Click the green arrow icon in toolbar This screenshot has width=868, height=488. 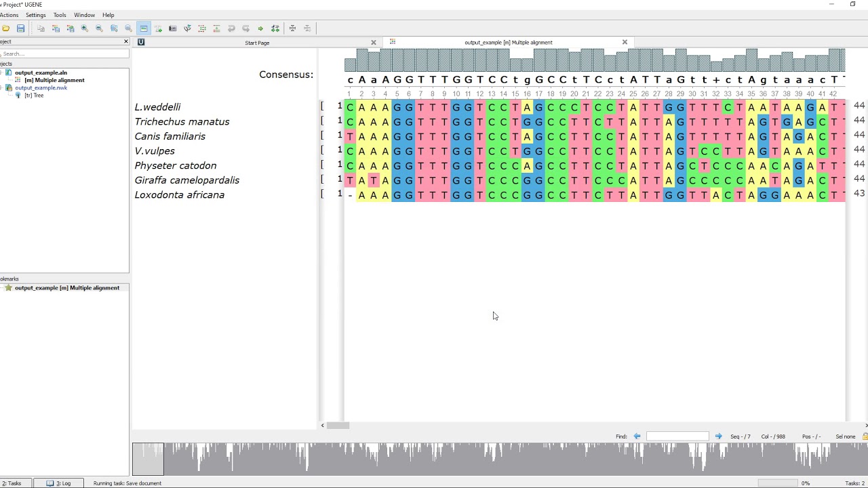tap(260, 28)
